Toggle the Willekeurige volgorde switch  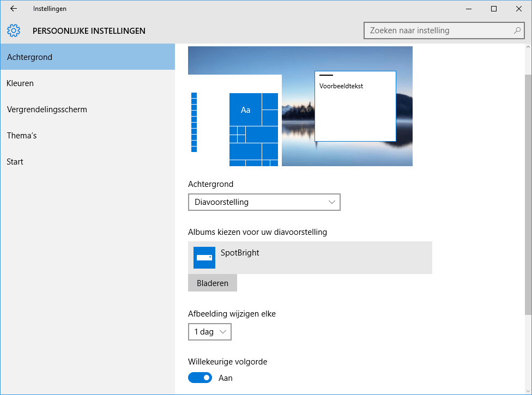200,378
